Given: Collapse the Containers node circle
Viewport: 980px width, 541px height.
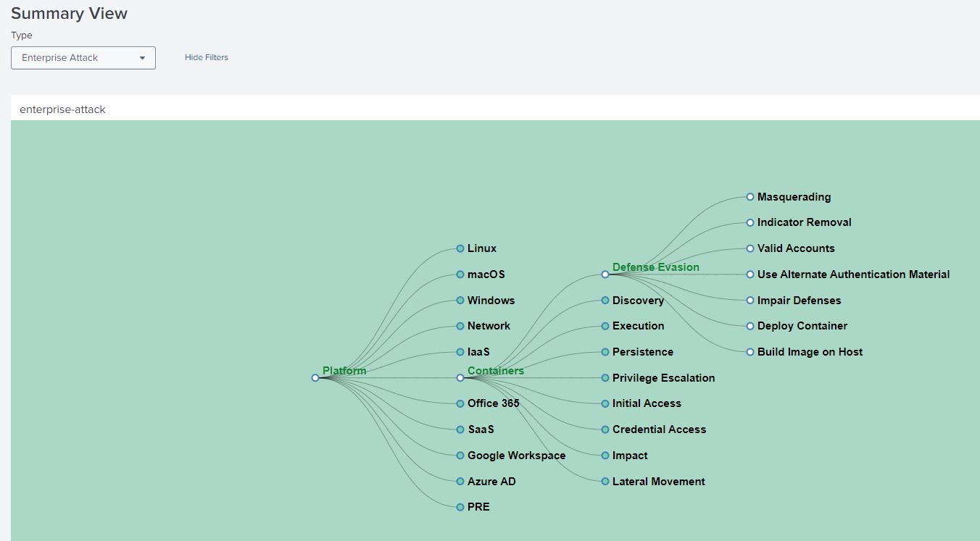Looking at the screenshot, I should (460, 378).
